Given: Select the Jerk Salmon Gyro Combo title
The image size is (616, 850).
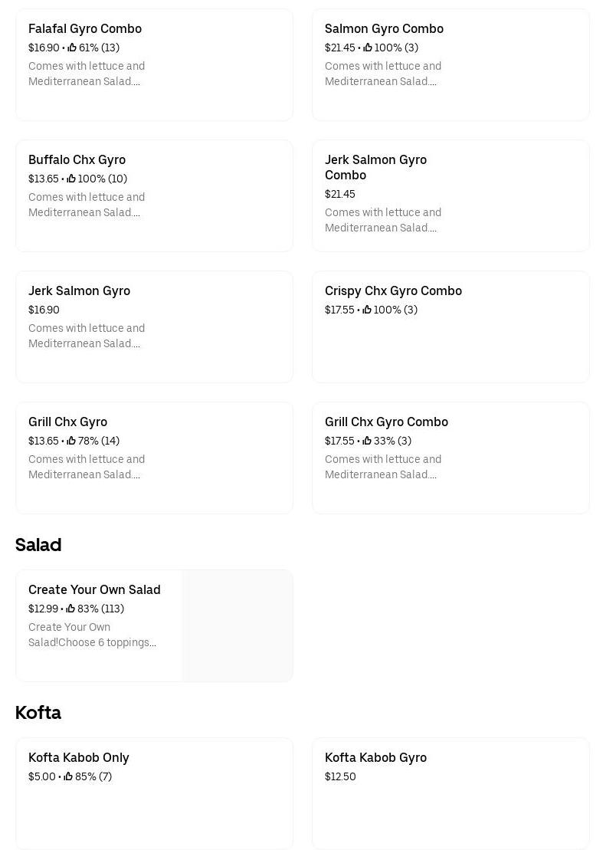Looking at the screenshot, I should (375, 167).
